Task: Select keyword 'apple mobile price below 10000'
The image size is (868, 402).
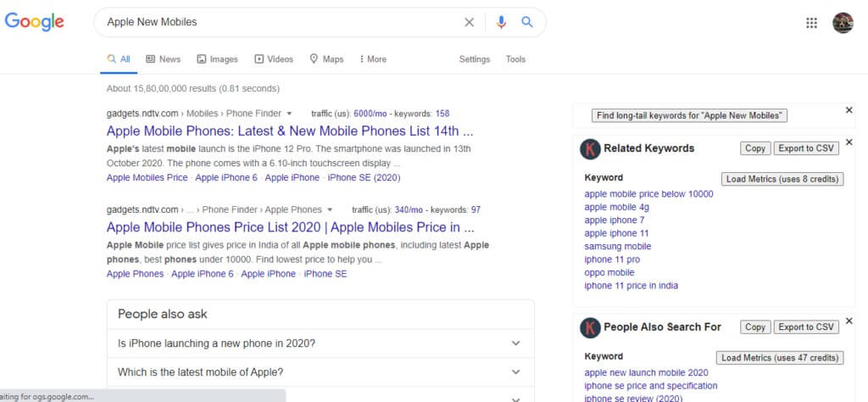Action: click(648, 194)
